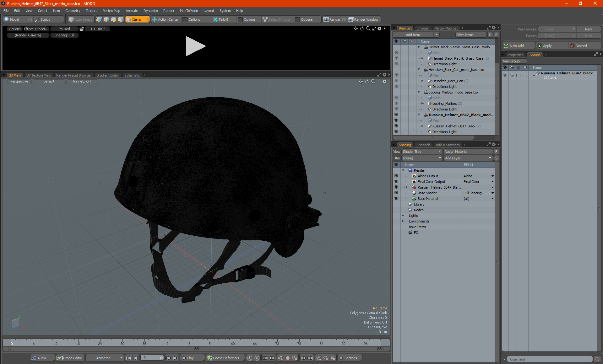Open 3D viewport settings gear
Image resolution: width=603 pixels, height=364 pixels.
tap(384, 82)
